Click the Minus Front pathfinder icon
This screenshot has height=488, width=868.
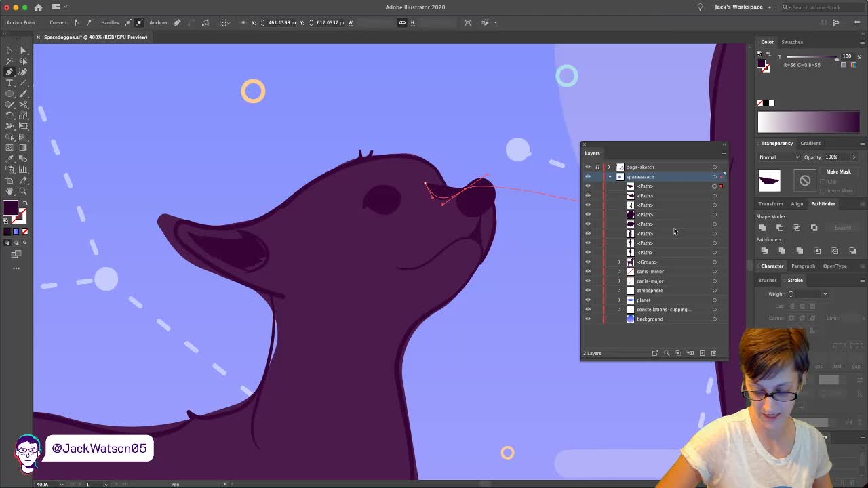click(x=780, y=228)
